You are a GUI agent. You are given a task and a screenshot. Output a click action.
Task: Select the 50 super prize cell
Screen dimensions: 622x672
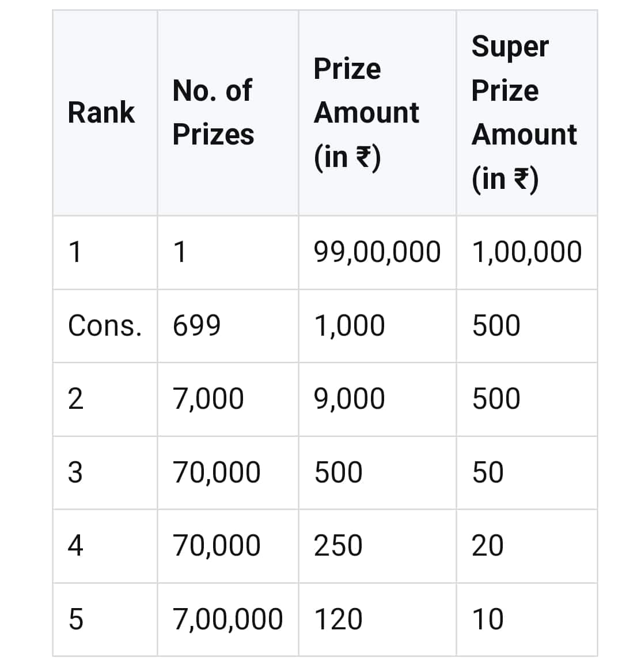pyautogui.click(x=527, y=473)
